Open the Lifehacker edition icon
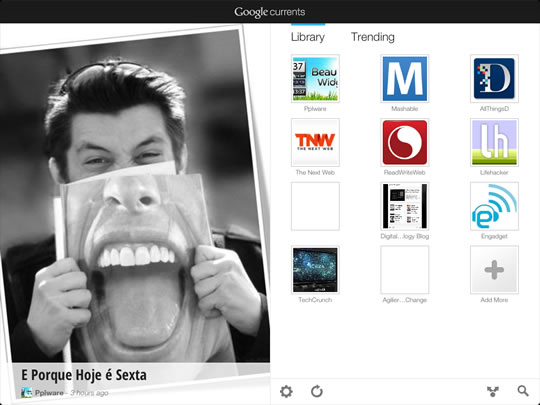 coord(494,142)
